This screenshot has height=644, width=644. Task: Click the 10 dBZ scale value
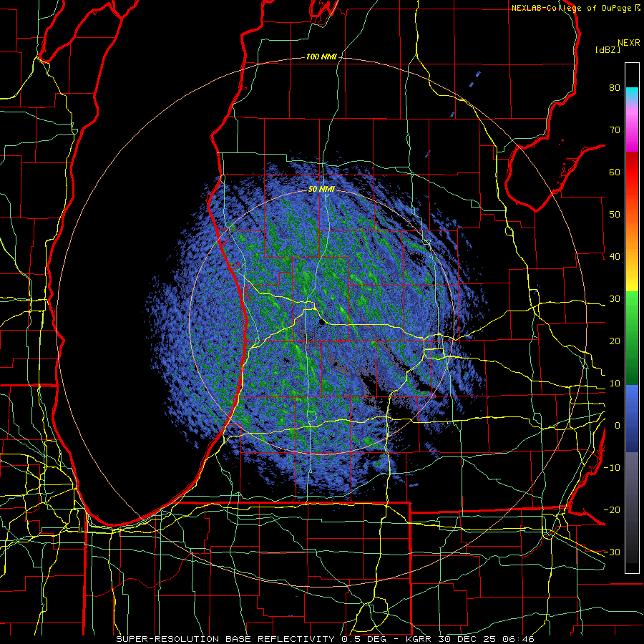pyautogui.click(x=615, y=384)
